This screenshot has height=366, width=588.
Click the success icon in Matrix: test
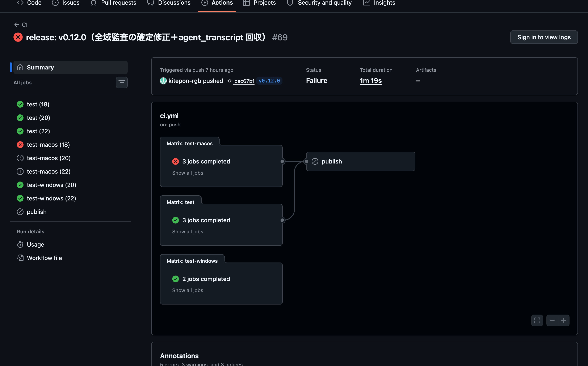point(175,220)
